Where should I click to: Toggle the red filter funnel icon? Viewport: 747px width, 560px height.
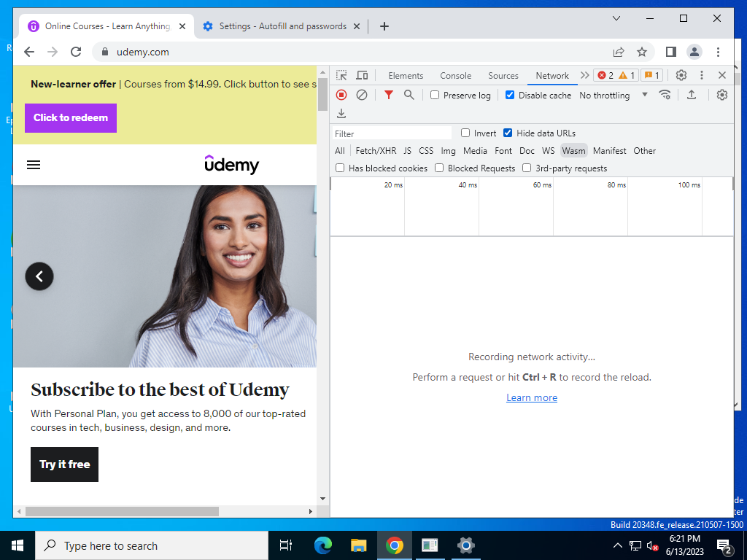tap(389, 95)
